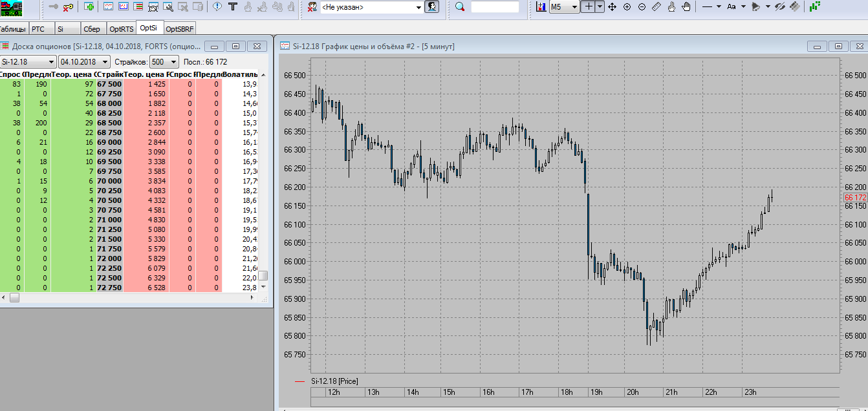The image size is (868, 411).
Task: Select strike 71 000 cell
Action: pyautogui.click(x=109, y=220)
